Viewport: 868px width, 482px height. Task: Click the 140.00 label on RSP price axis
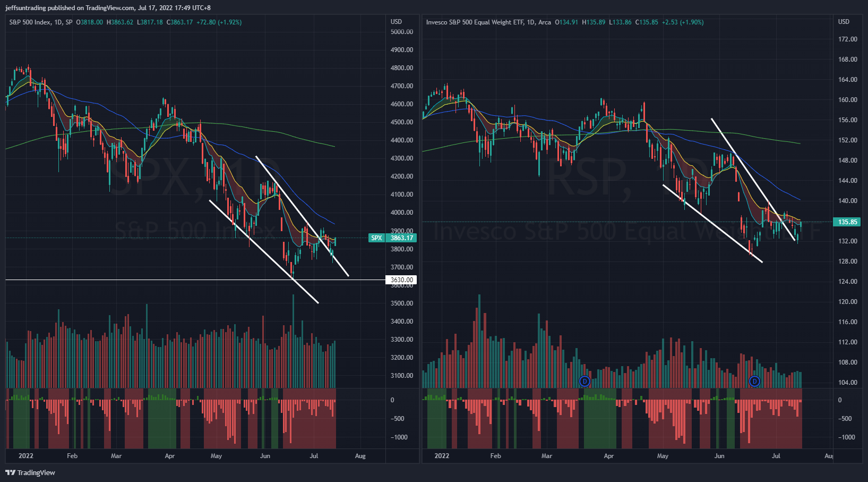click(847, 201)
